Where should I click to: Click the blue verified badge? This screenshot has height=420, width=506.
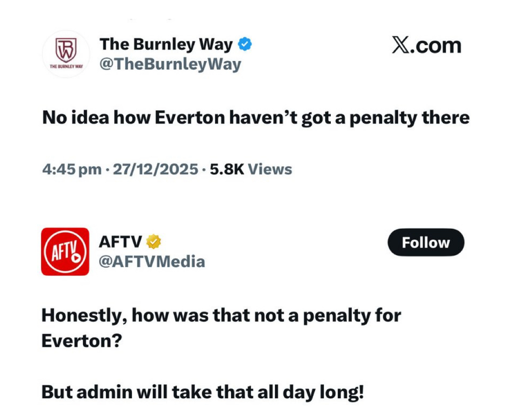(246, 44)
